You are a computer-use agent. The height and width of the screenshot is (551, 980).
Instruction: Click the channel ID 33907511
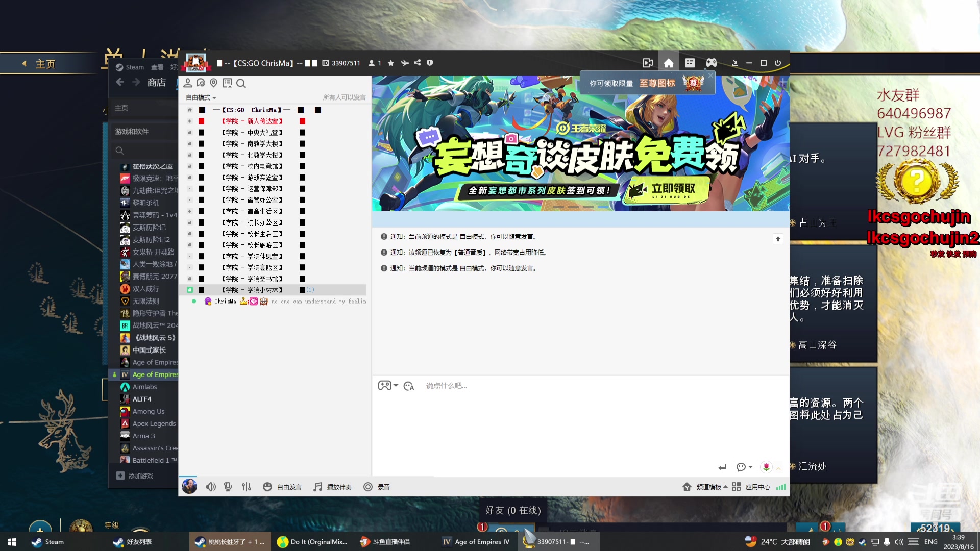(x=346, y=63)
